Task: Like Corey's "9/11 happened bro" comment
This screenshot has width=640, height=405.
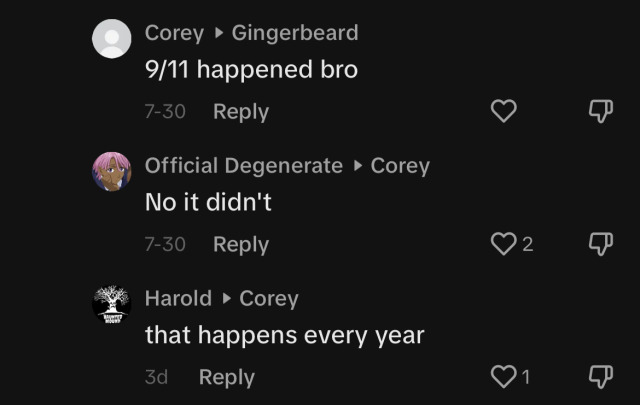Action: [x=504, y=112]
